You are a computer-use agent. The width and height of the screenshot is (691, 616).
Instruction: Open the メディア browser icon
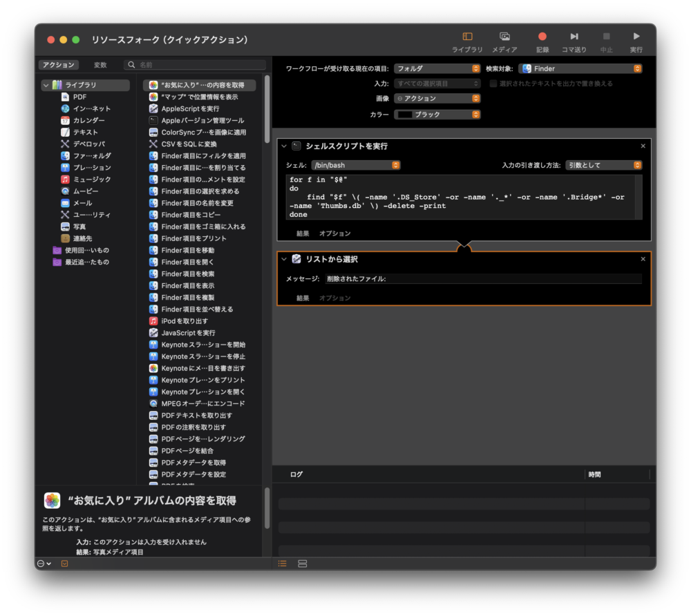tap(504, 37)
